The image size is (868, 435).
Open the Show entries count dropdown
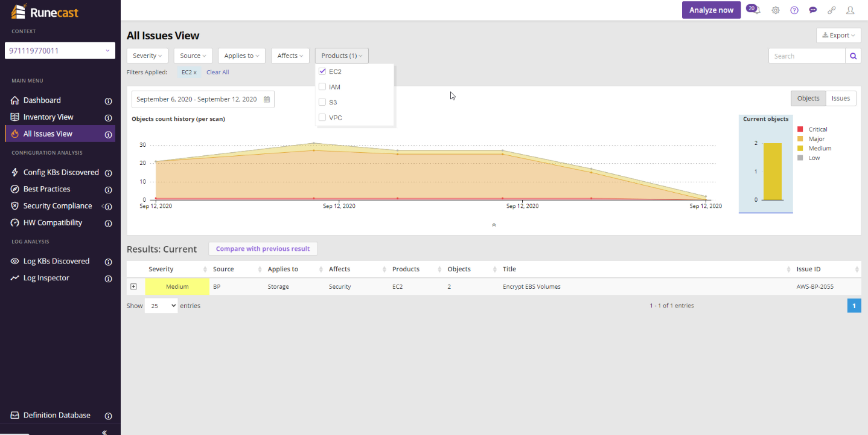tap(161, 306)
